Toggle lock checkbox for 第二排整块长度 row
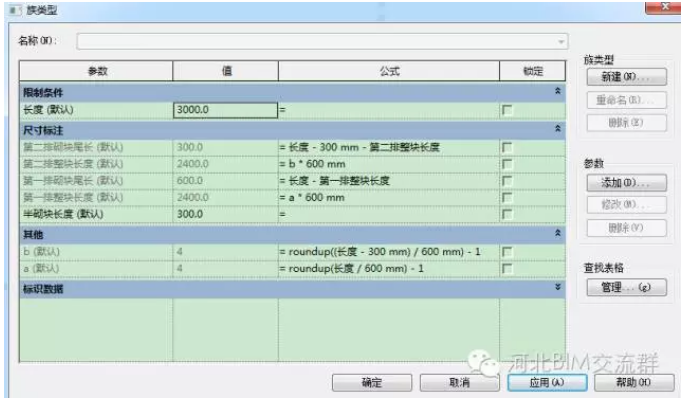Screen dimensions: 689x401 coord(507,164)
